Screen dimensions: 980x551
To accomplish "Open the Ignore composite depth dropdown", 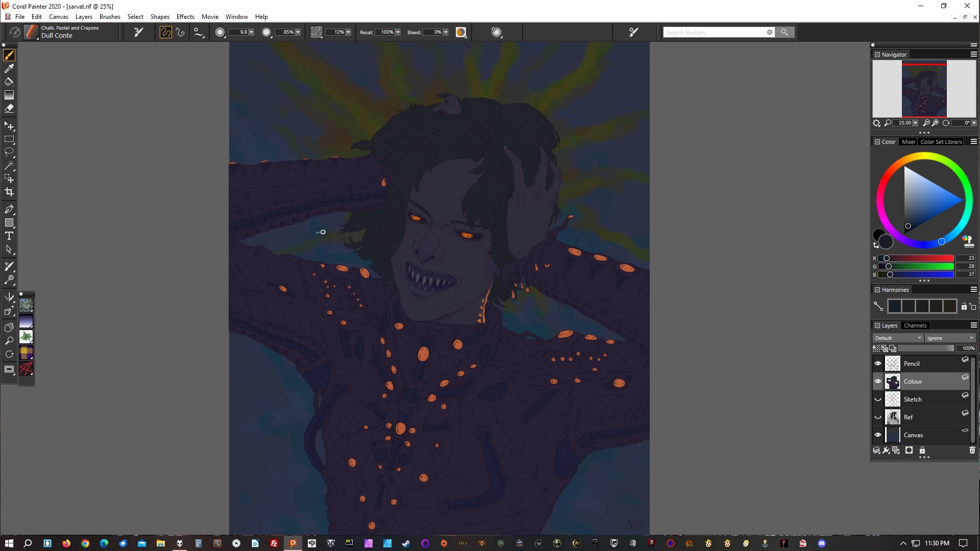I will (950, 338).
